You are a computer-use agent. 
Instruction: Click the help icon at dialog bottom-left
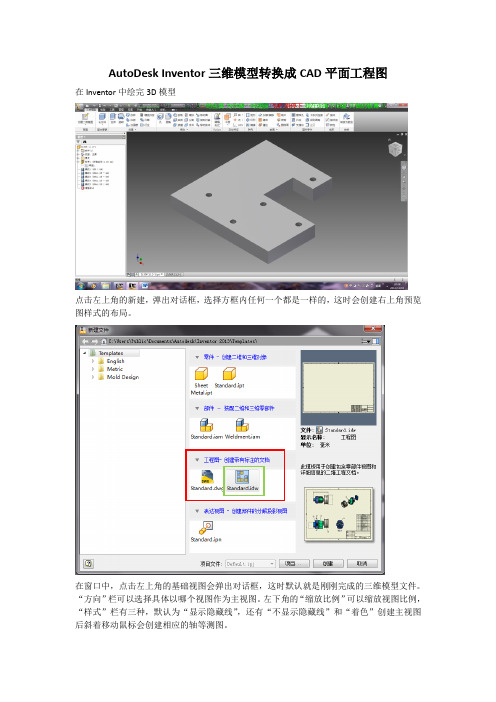(x=88, y=564)
